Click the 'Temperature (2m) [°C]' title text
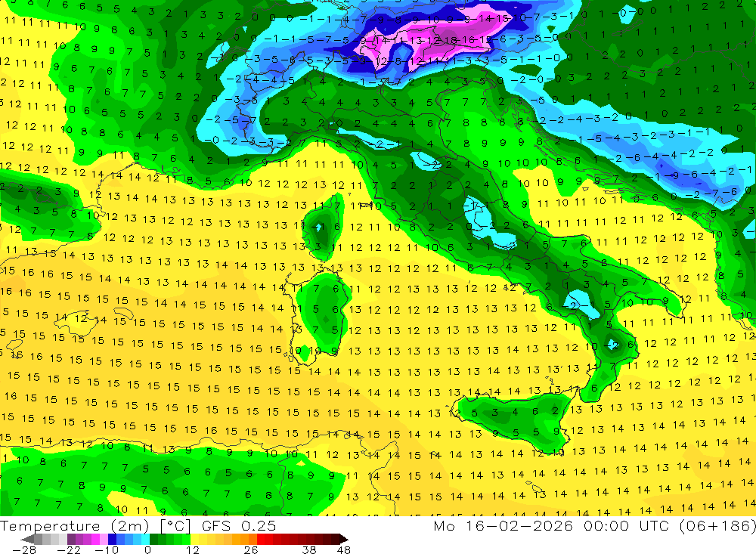756x554 pixels. (95, 525)
